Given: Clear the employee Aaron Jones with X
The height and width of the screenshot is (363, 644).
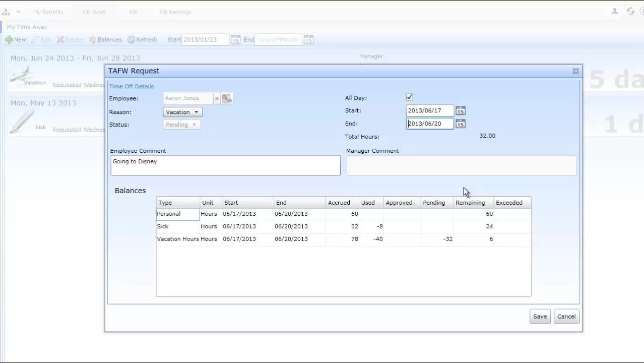Looking at the screenshot, I should 217,99.
